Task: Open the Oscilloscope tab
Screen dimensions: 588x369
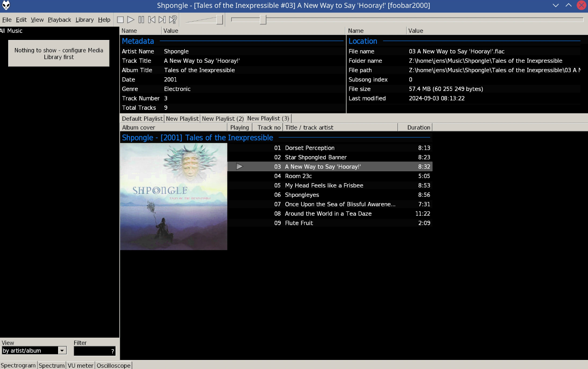Action: (113, 365)
